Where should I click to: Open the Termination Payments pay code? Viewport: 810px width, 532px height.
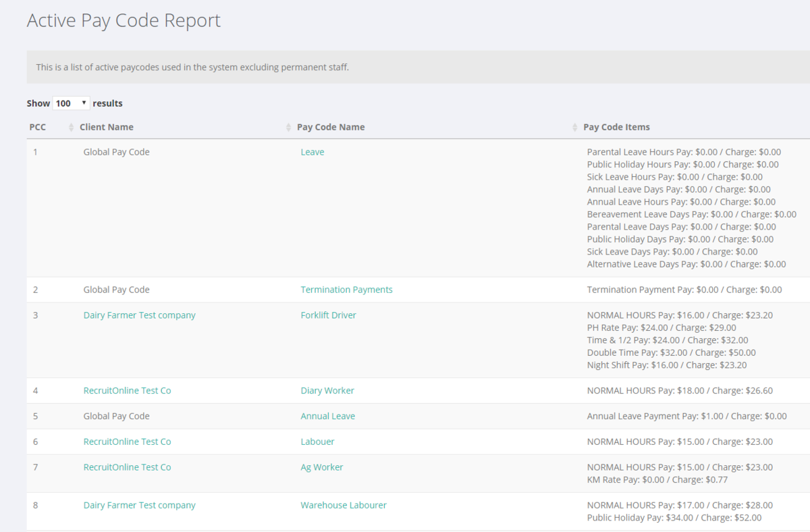tap(346, 289)
